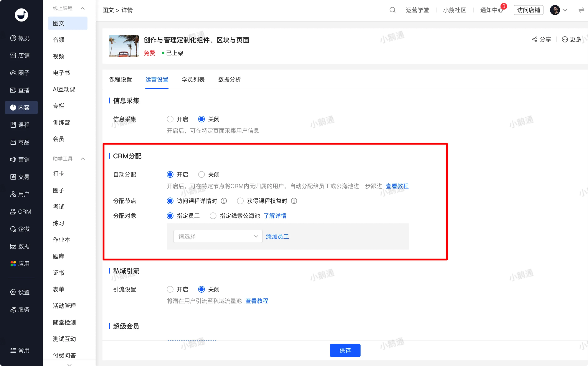Choose 访问课程详情时 as 分配节点
The height and width of the screenshot is (366, 588).
(170, 201)
